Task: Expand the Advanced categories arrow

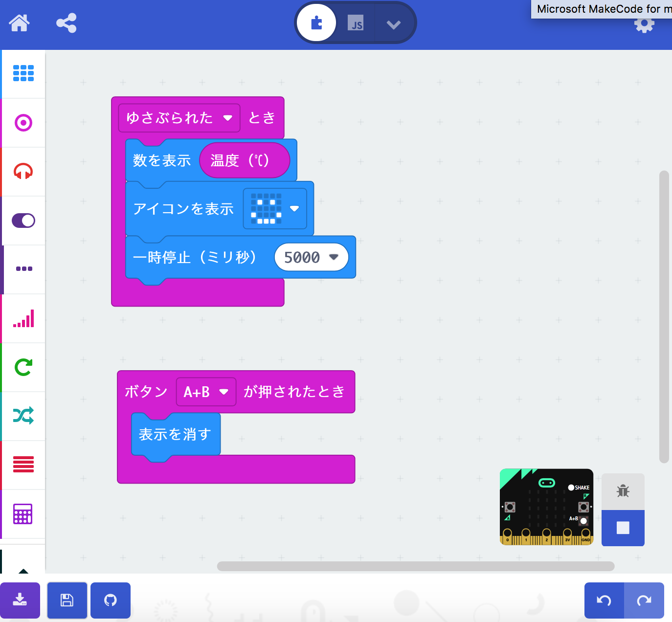Action: coord(23,571)
